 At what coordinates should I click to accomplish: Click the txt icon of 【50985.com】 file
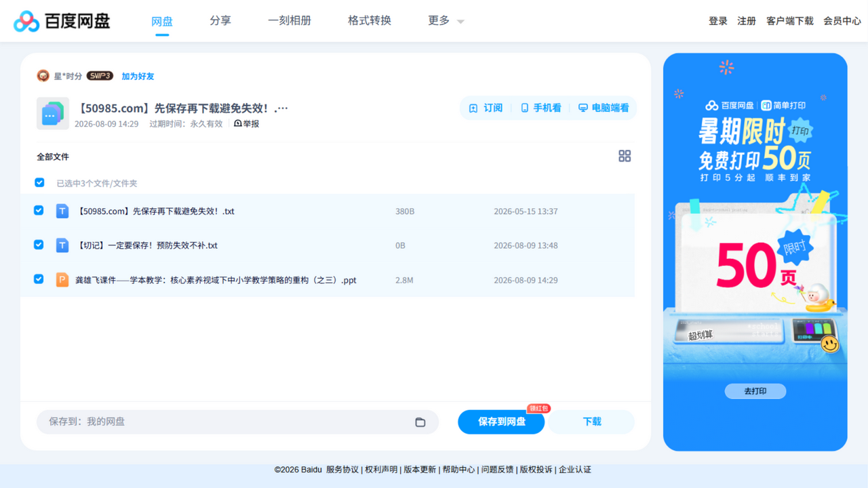coord(62,211)
